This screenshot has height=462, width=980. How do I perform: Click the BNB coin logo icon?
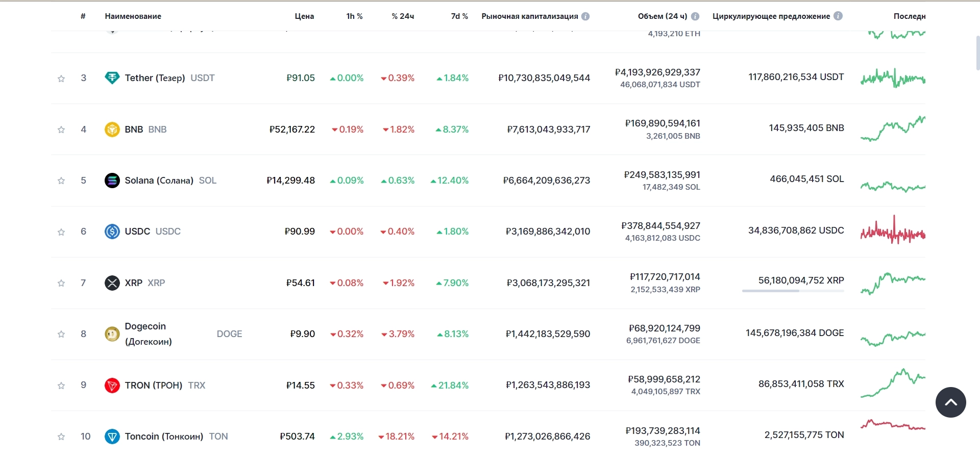click(112, 130)
